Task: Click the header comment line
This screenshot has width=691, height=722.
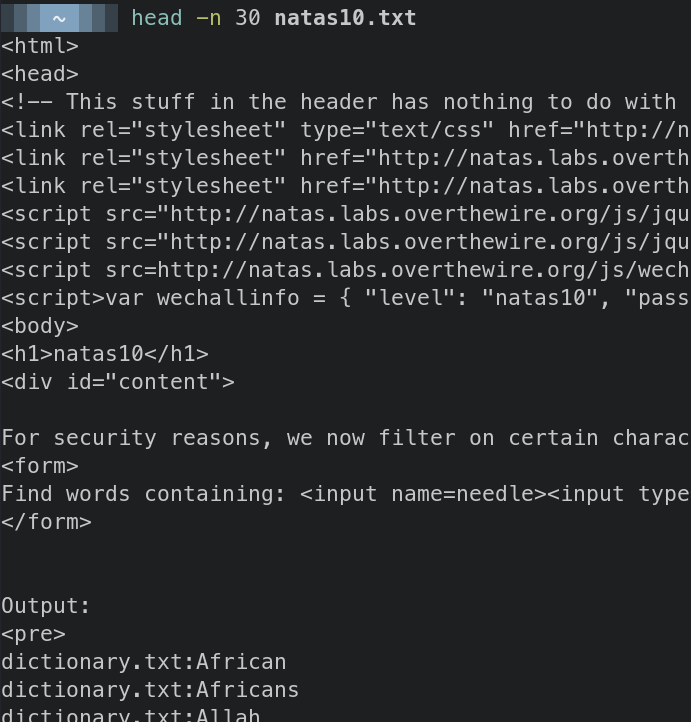Action: [340, 102]
